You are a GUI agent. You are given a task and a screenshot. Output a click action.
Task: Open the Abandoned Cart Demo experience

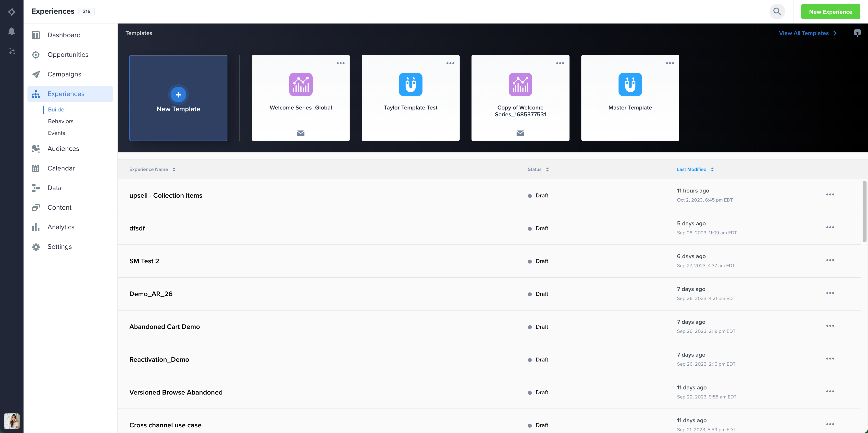tap(165, 327)
